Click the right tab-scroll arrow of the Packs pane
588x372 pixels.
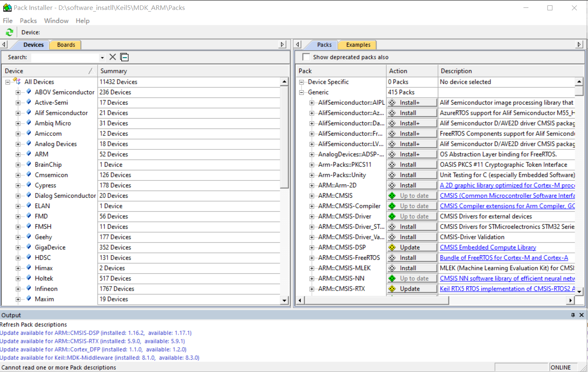(x=579, y=45)
